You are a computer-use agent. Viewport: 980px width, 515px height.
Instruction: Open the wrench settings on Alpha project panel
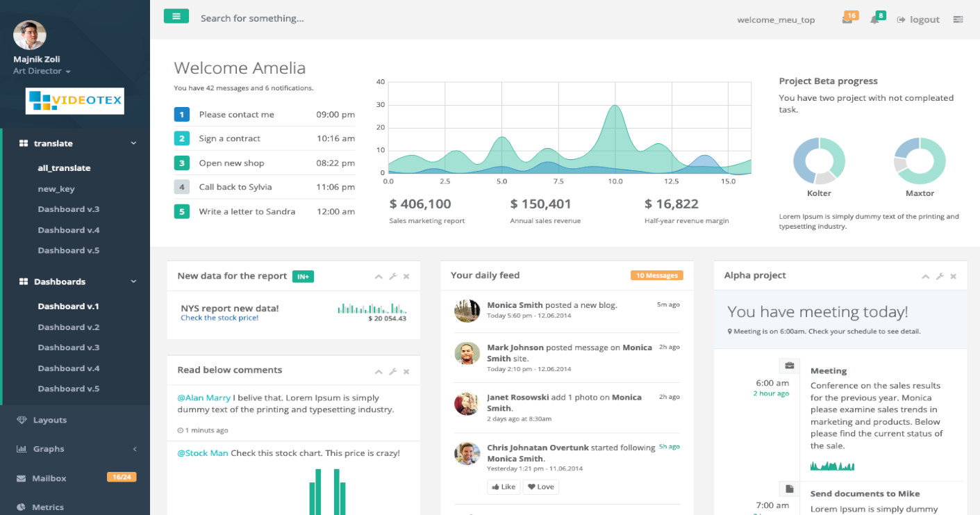940,276
